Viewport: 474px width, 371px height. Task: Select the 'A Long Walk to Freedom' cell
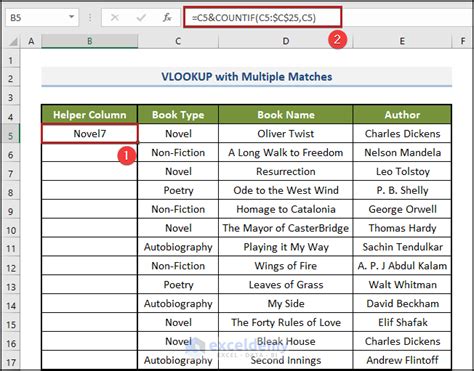click(286, 153)
